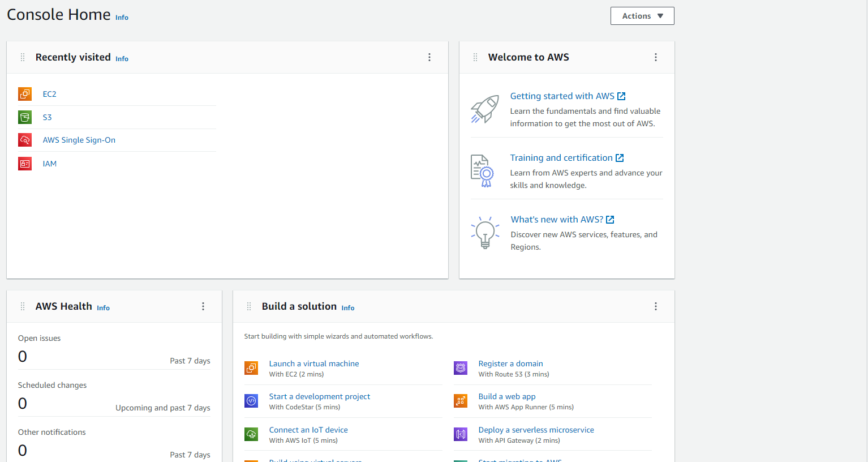Click the App Runner icon next to Build a web app
Screen dimensions: 868x462
pos(461,401)
